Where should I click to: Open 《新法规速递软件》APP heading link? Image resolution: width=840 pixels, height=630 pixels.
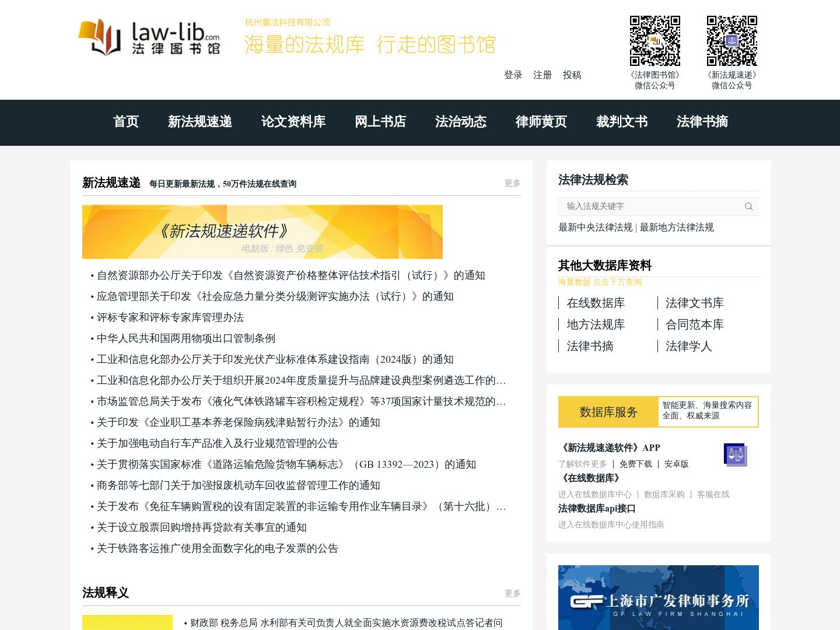(x=609, y=448)
